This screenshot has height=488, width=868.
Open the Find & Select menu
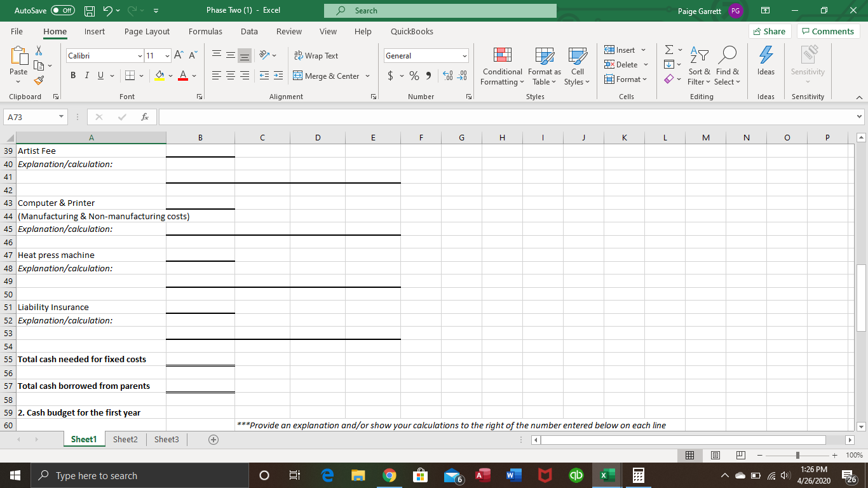coord(726,67)
